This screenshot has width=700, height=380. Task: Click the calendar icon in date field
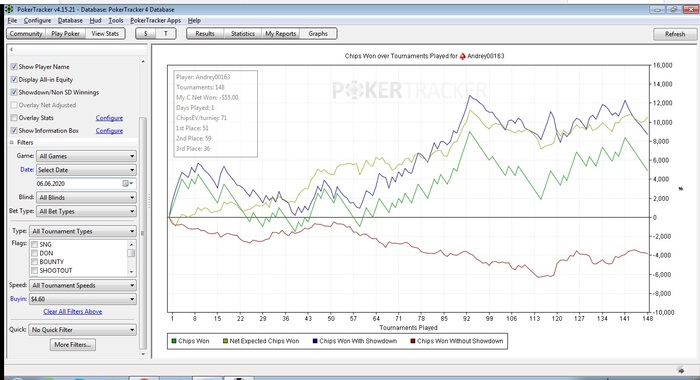tap(125, 184)
